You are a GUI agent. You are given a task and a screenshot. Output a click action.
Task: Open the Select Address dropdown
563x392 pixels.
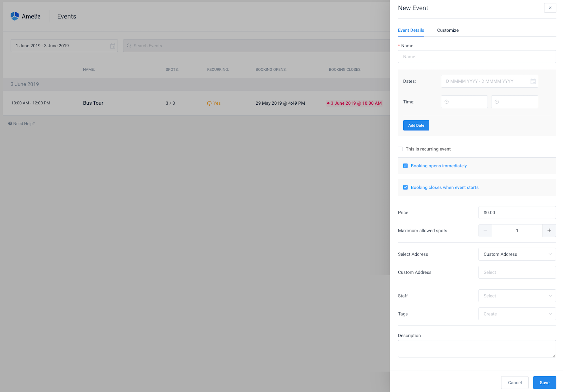(x=517, y=254)
